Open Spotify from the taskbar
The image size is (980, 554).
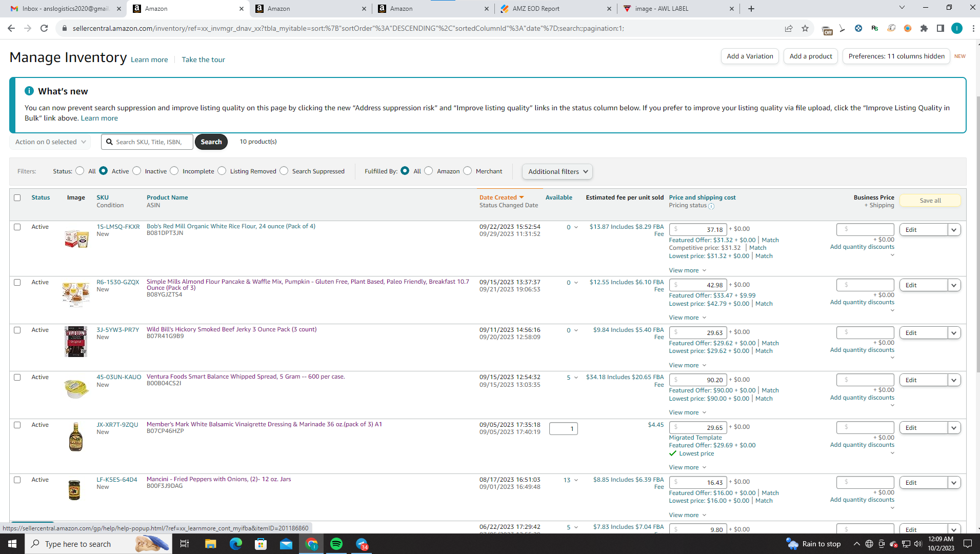coord(336,544)
